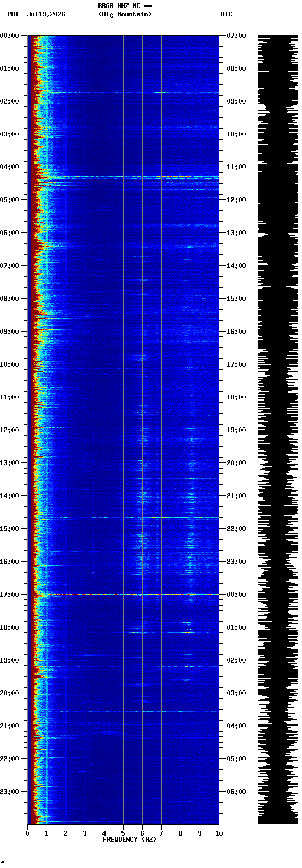The image size is (302, 868).
Task: Click the 'FREQUENCY (HZ)' axis label
Action: (130, 840)
